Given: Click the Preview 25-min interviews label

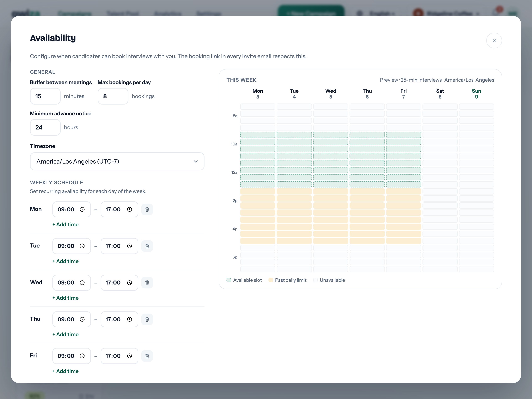Looking at the screenshot, I should (437, 80).
